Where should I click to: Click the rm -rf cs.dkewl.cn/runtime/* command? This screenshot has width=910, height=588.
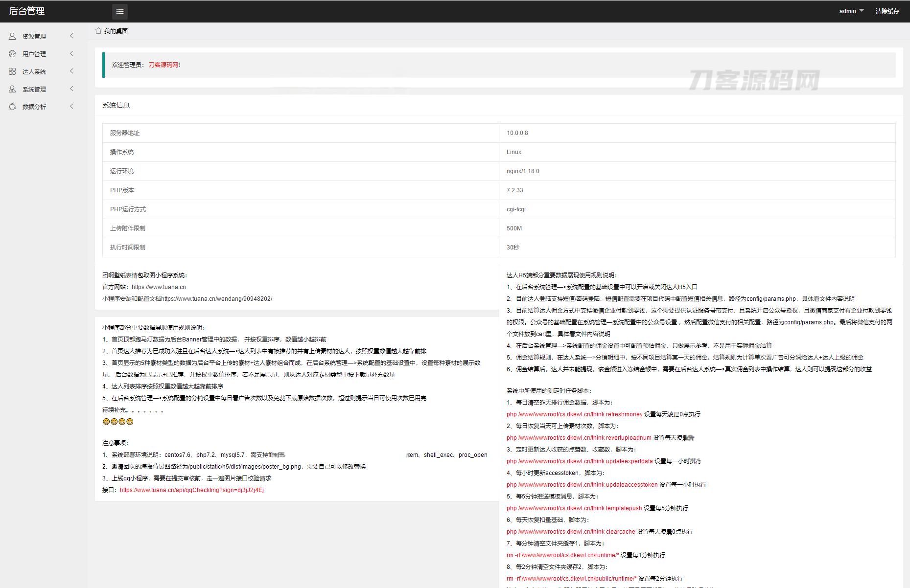[x=563, y=555]
